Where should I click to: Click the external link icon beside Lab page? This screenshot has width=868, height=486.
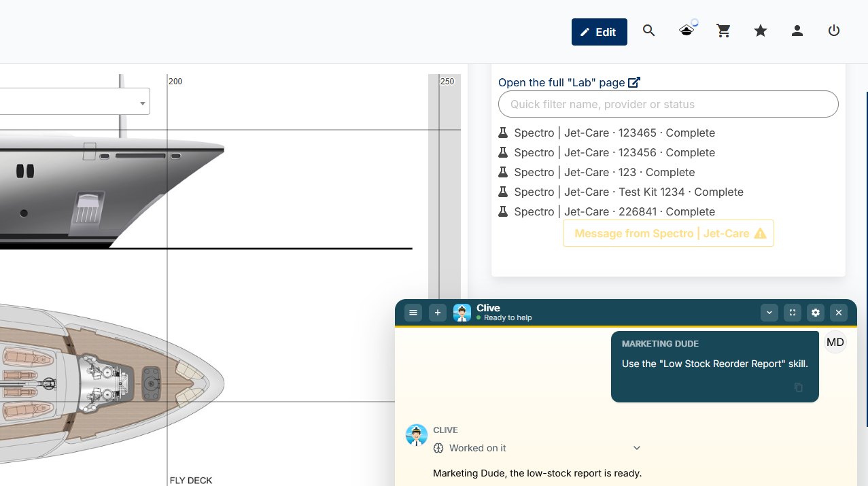pos(634,82)
